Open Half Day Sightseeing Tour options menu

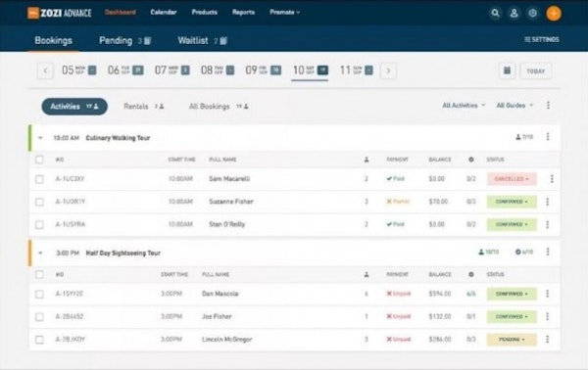pos(548,252)
